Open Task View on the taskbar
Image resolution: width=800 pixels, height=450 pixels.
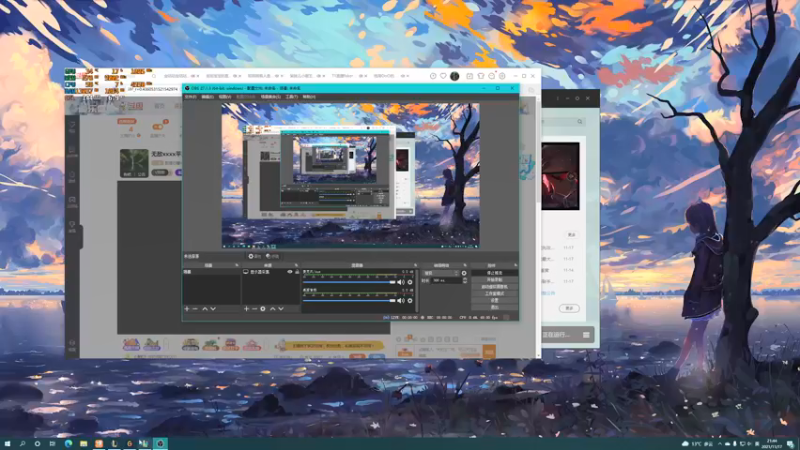[x=52, y=444]
